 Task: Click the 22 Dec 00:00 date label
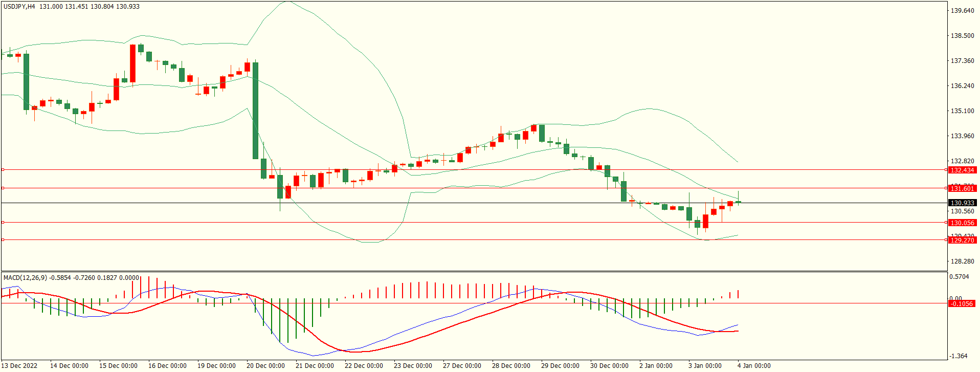(364, 366)
